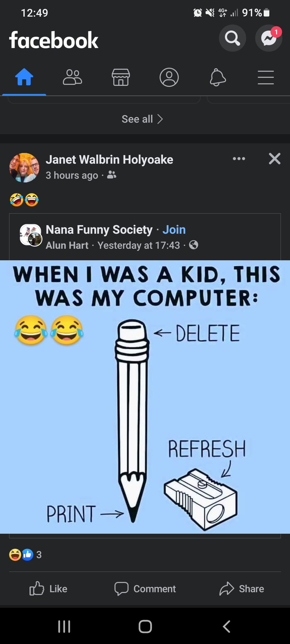View the post's reaction count
This screenshot has height=644, width=290.
click(25, 555)
